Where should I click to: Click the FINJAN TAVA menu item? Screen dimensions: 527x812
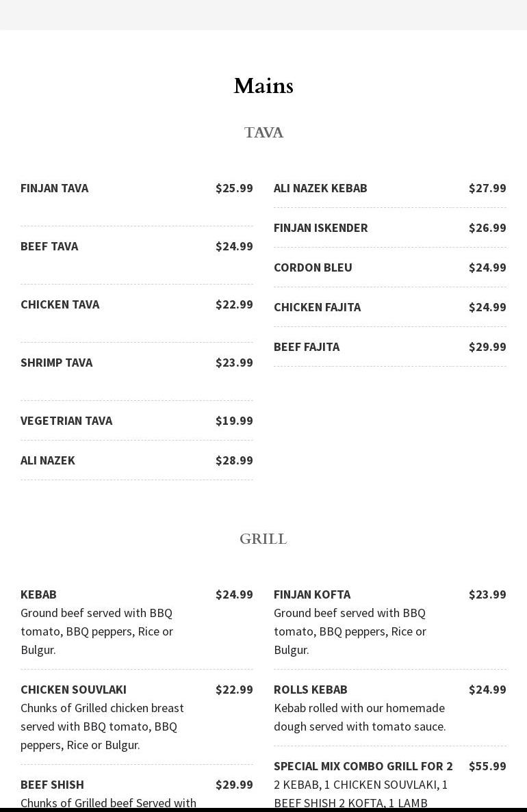55,188
